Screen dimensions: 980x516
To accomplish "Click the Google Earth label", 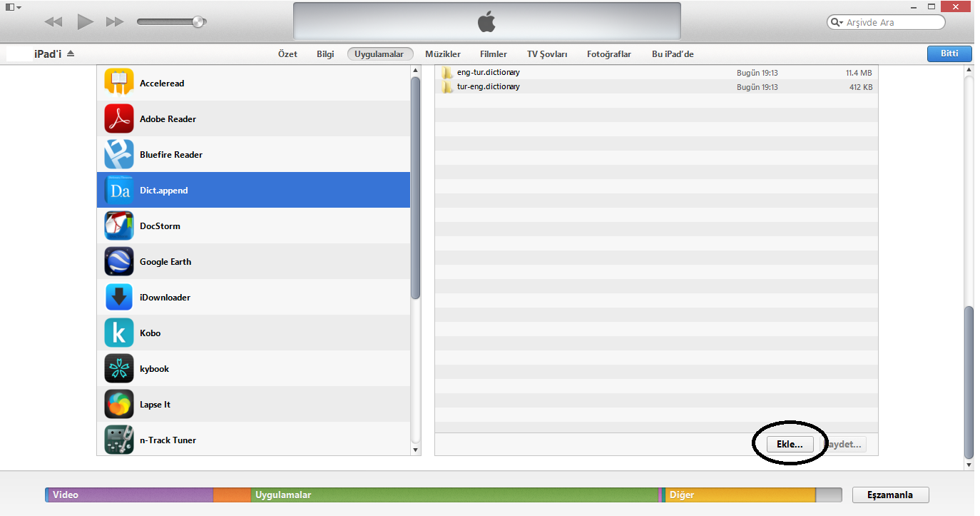I will coord(165,262).
